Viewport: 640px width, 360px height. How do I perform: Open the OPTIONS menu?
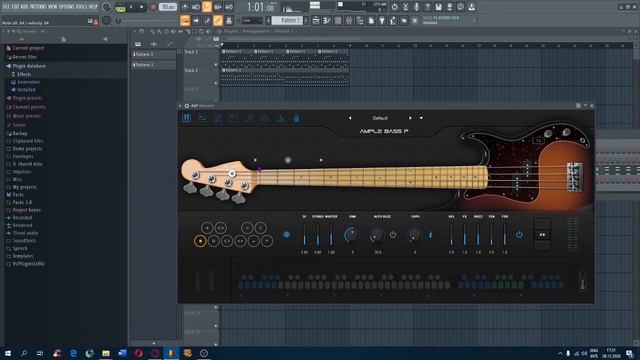coord(65,7)
